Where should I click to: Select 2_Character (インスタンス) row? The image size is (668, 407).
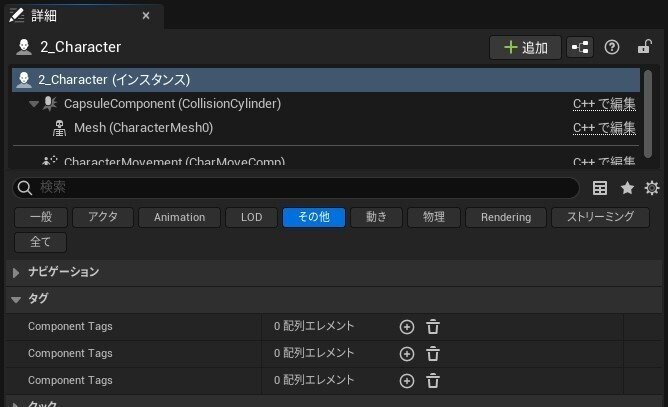326,80
